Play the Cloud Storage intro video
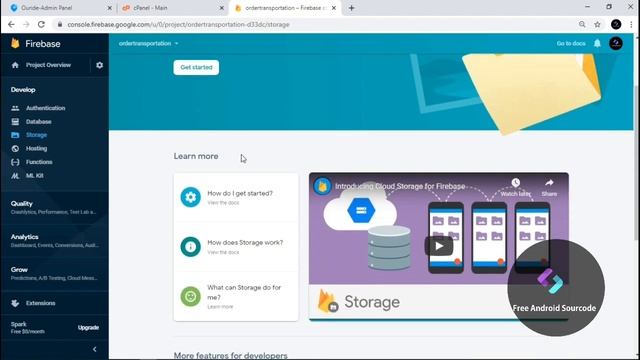640x360 pixels. [439, 246]
